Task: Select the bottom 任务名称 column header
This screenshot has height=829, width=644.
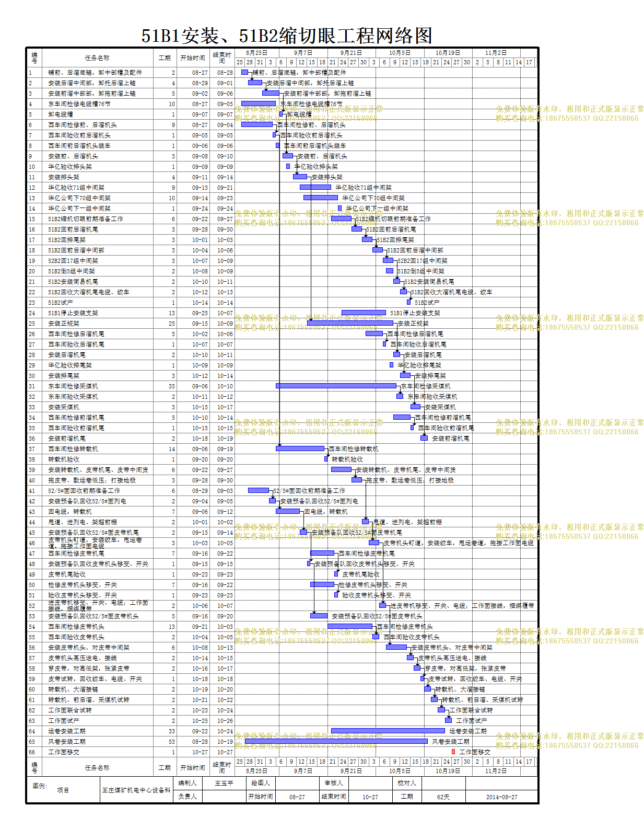Action: coord(98,767)
